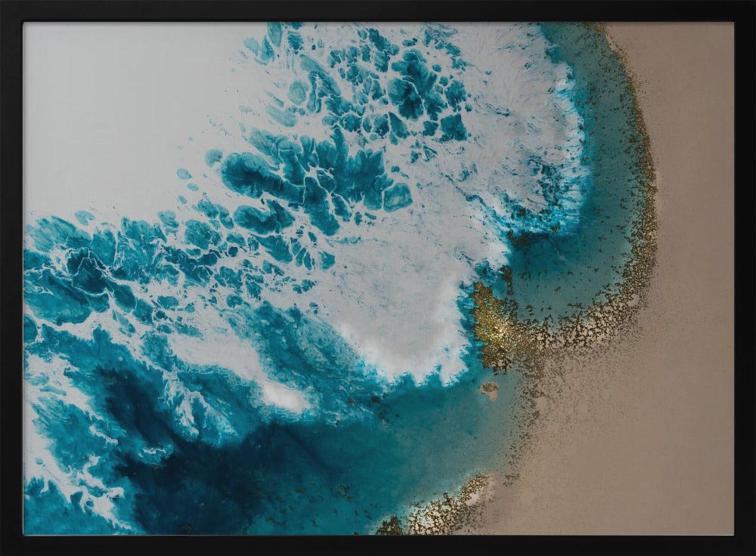Image resolution: width=756 pixels, height=556 pixels.
Task: Click the bottom-right corner of the frame
Action: click(745, 545)
